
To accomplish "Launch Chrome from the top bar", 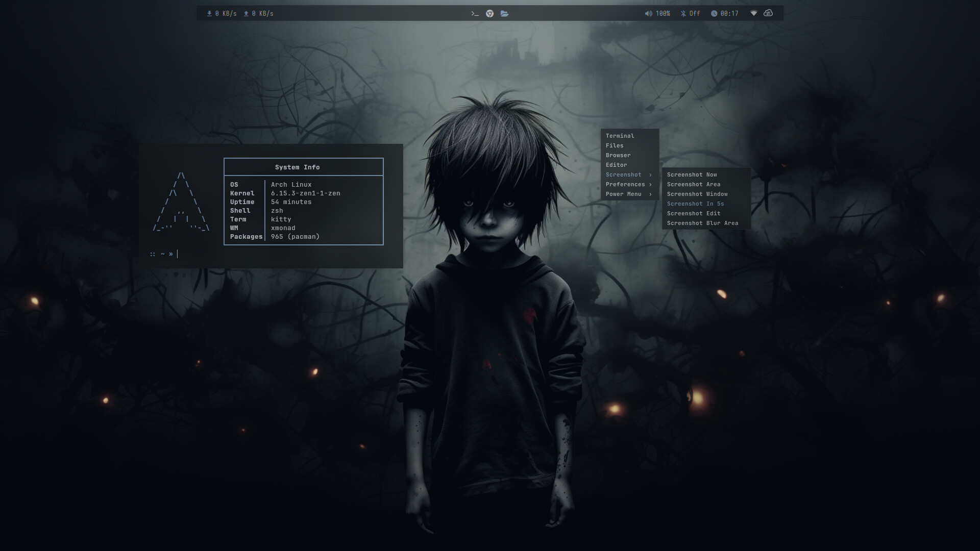I will 489,14.
